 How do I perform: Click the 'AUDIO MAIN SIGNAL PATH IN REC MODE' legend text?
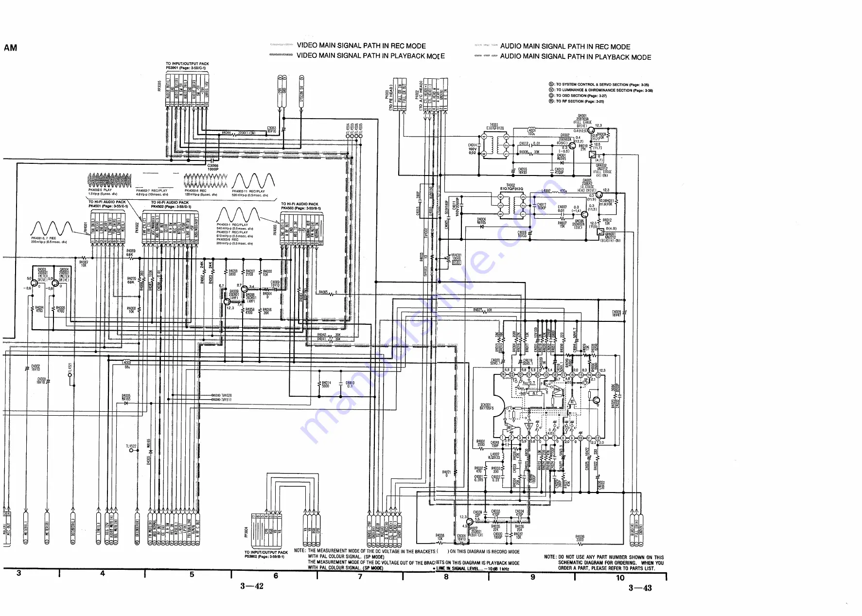click(x=565, y=47)
